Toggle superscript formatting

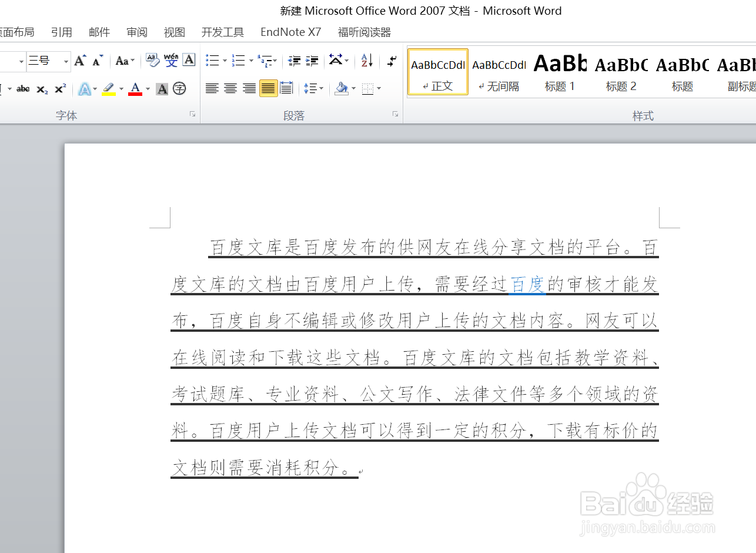coord(60,89)
